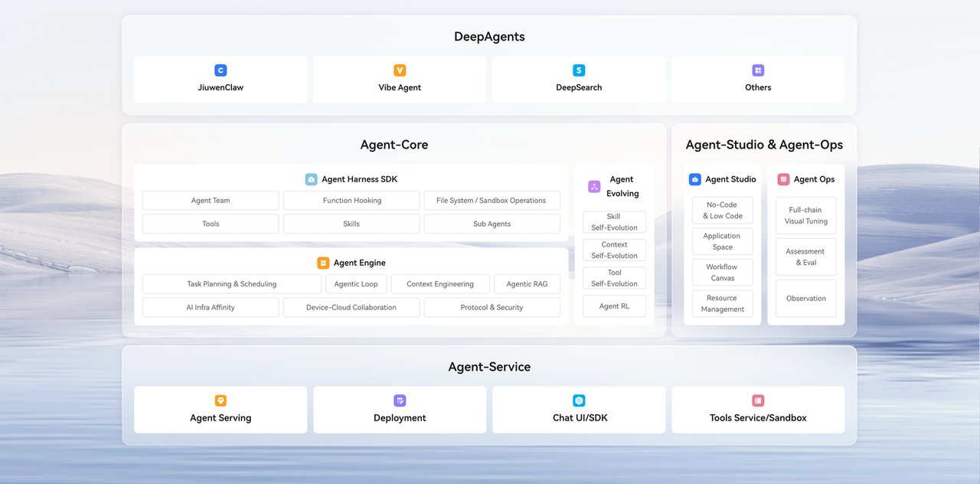Click the Agentic RAG box
Image resolution: width=980 pixels, height=484 pixels.
527,284
